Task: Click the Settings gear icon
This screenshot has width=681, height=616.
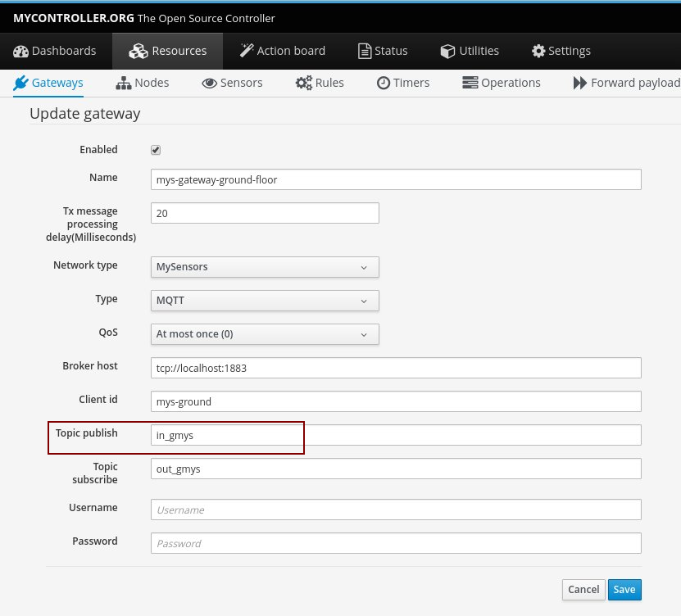Action: click(538, 51)
